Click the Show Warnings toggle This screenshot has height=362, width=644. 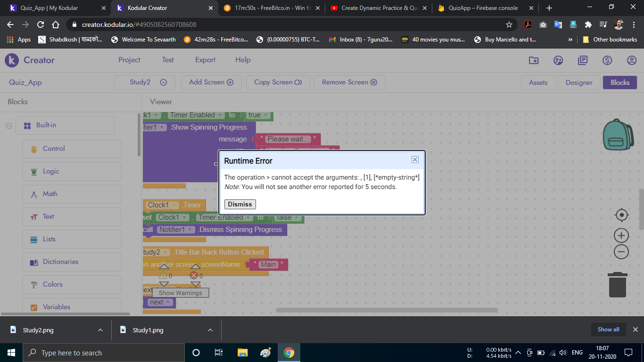coord(180,293)
